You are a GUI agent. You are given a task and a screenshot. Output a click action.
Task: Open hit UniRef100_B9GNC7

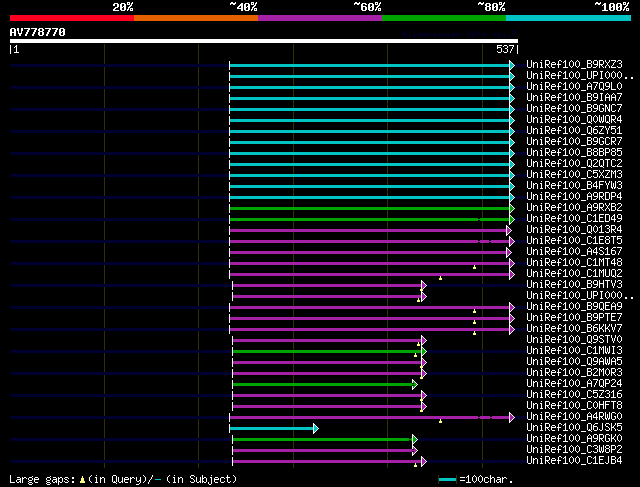point(574,109)
